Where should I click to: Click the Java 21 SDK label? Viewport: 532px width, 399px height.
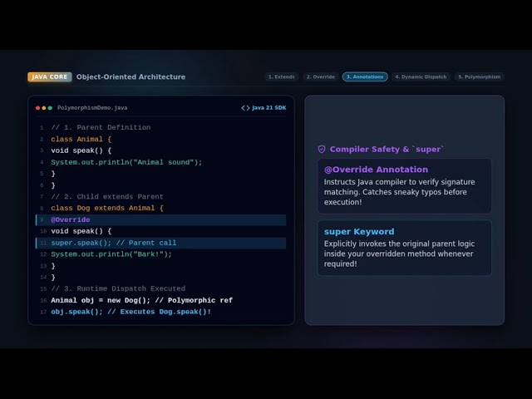(269, 108)
